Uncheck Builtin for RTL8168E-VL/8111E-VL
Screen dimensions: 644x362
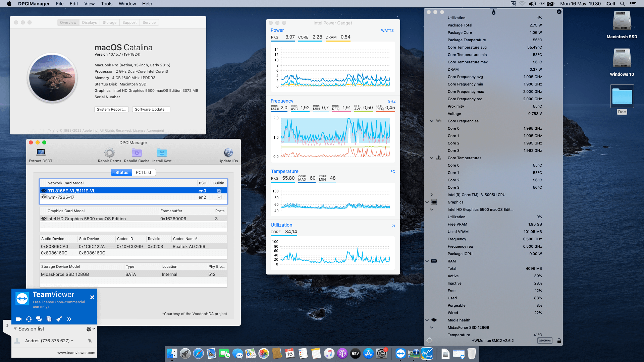pyautogui.click(x=219, y=190)
